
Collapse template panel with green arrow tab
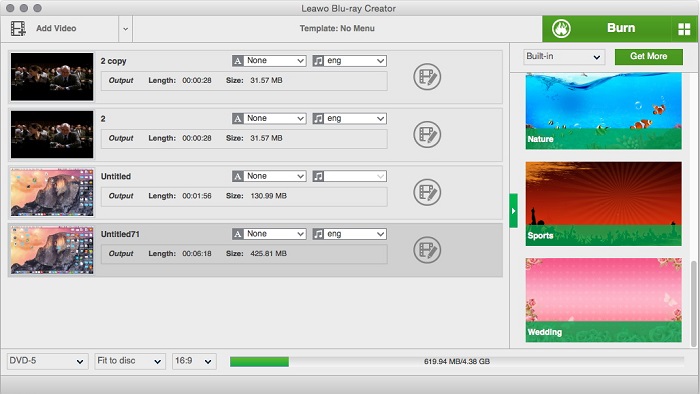(x=513, y=211)
